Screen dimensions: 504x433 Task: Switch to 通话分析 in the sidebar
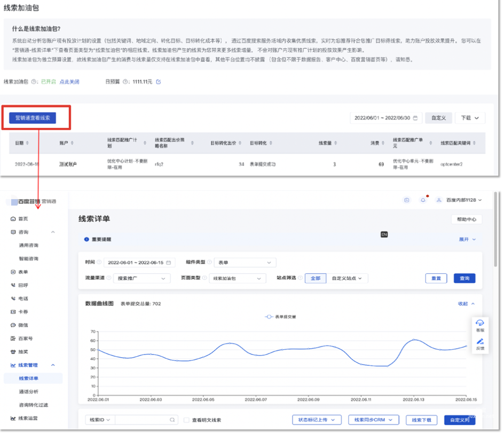pos(34,391)
